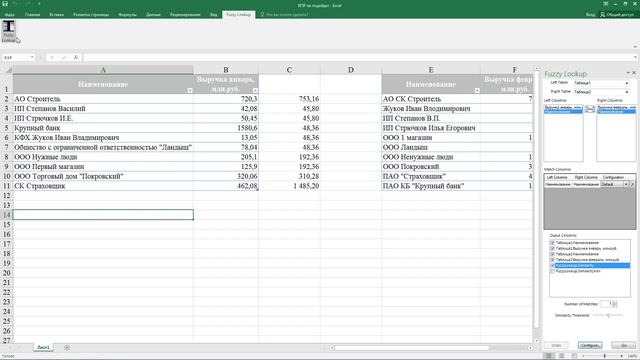This screenshot has height=360, width=640.
Task: Switch to Normal view in status bar
Action: pos(549,356)
